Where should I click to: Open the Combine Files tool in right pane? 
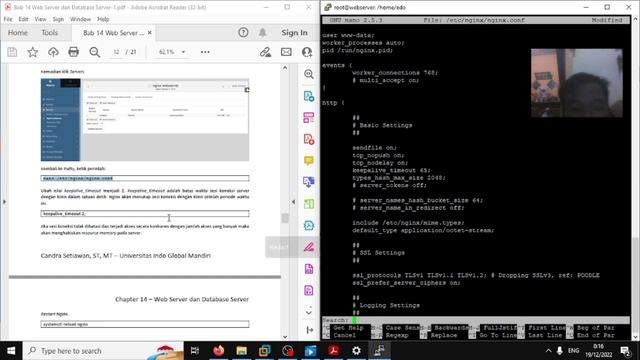[309, 182]
